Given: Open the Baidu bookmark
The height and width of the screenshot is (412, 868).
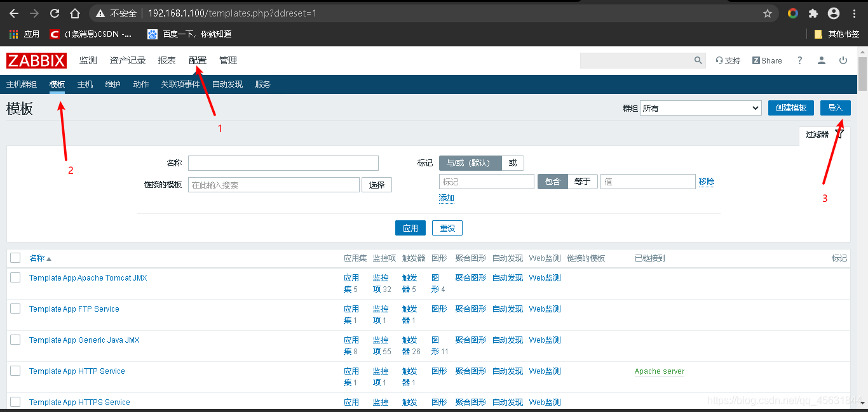Looking at the screenshot, I should tap(189, 34).
